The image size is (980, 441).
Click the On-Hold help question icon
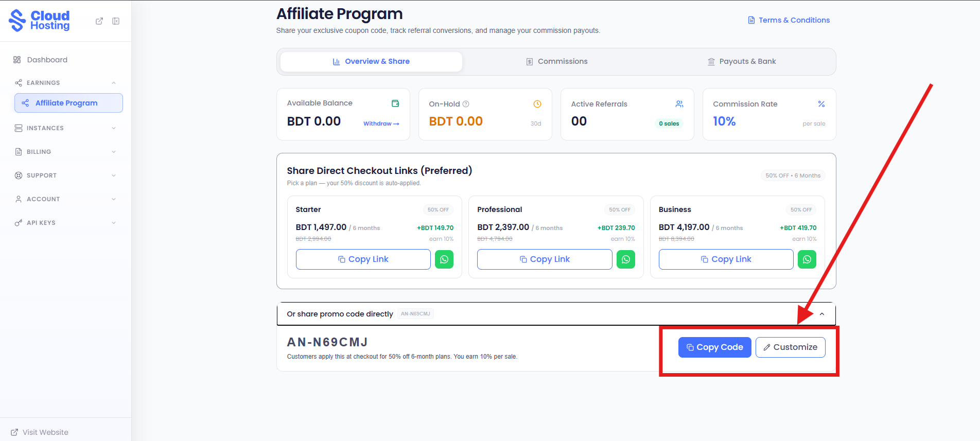click(466, 104)
